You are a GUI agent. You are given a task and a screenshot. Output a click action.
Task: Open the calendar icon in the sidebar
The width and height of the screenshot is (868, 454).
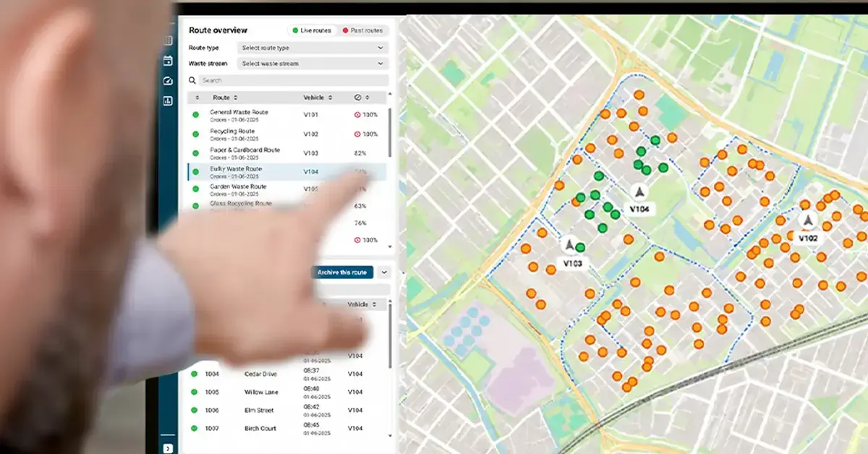[x=168, y=61]
